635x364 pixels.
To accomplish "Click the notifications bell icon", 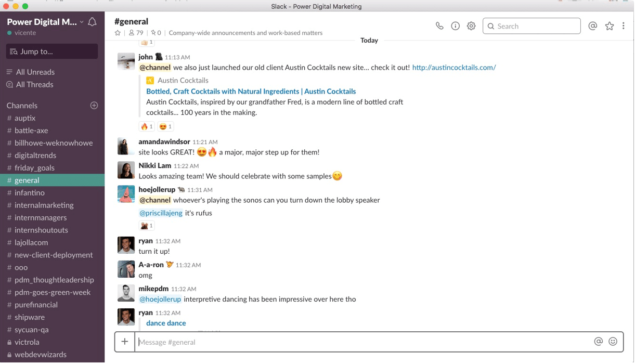I will [93, 22].
